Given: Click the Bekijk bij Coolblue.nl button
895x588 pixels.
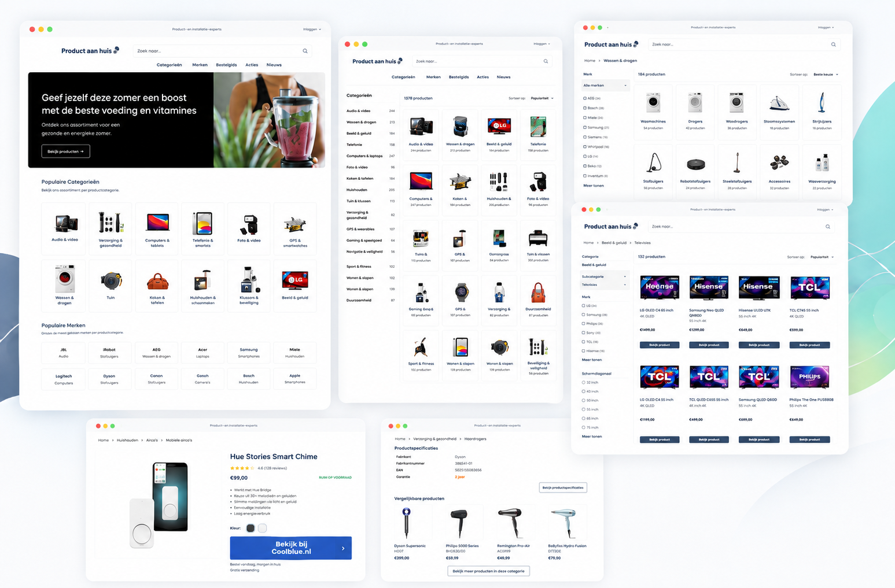Looking at the screenshot, I should [x=290, y=548].
